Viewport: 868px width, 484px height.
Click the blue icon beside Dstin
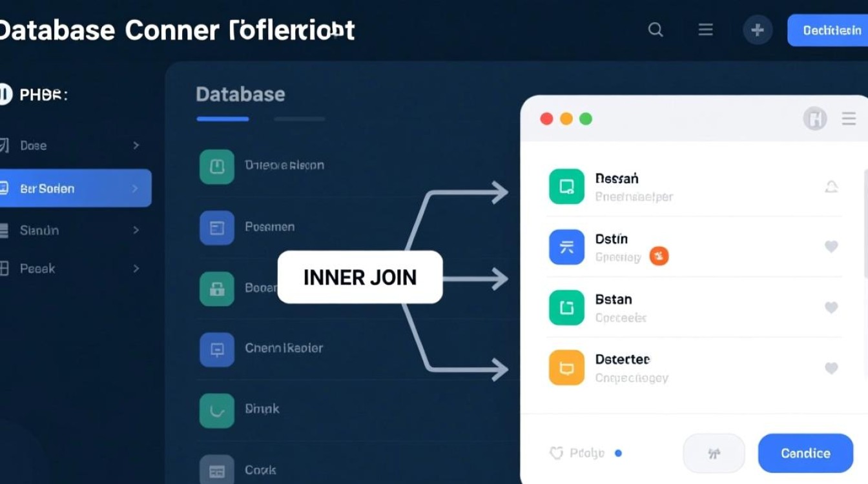(x=566, y=247)
